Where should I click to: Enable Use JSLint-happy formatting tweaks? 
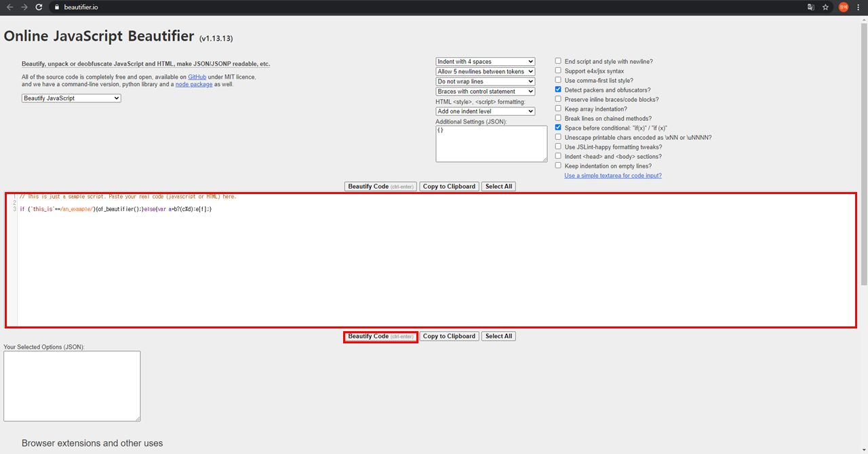pos(558,147)
